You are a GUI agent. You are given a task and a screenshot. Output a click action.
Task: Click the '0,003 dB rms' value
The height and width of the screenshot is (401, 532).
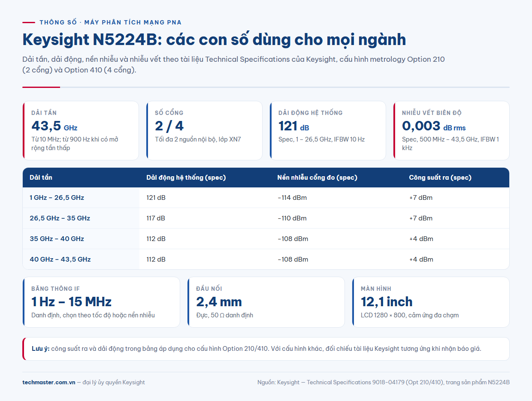tap(434, 126)
